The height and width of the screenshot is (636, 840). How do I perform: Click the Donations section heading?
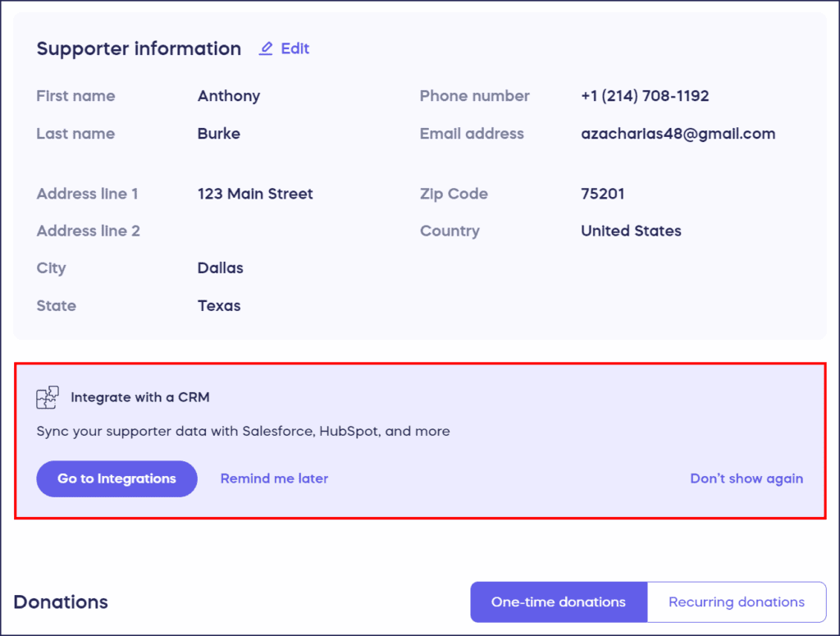point(61,602)
